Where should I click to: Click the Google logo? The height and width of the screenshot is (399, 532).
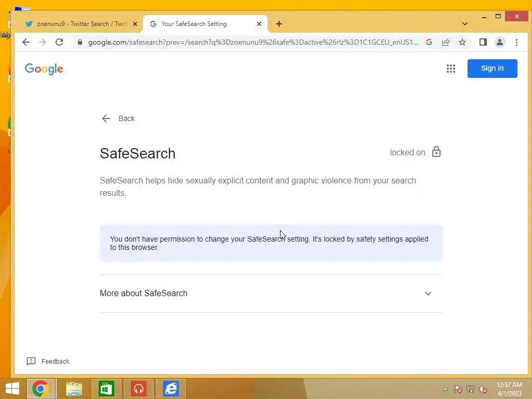[44, 69]
